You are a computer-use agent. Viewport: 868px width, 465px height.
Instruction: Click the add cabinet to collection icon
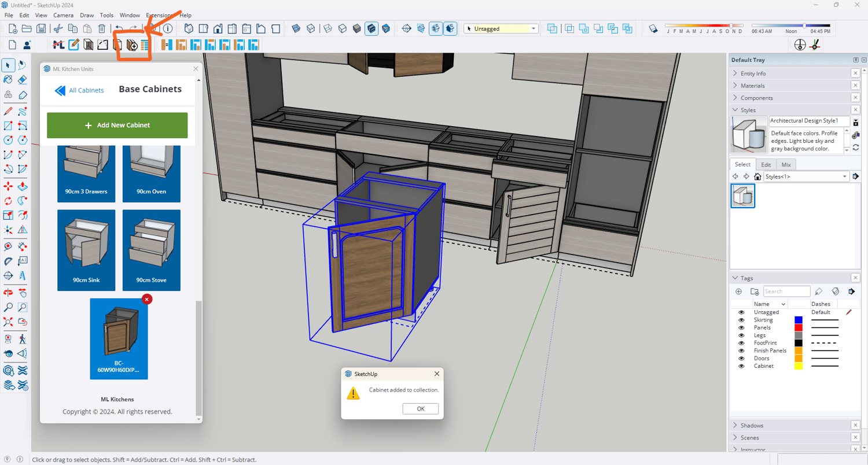(132, 45)
